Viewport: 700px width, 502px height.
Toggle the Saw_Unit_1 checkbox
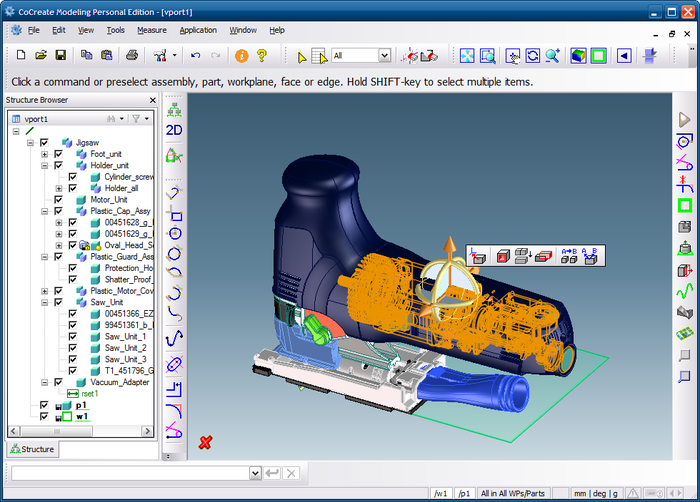pos(72,336)
